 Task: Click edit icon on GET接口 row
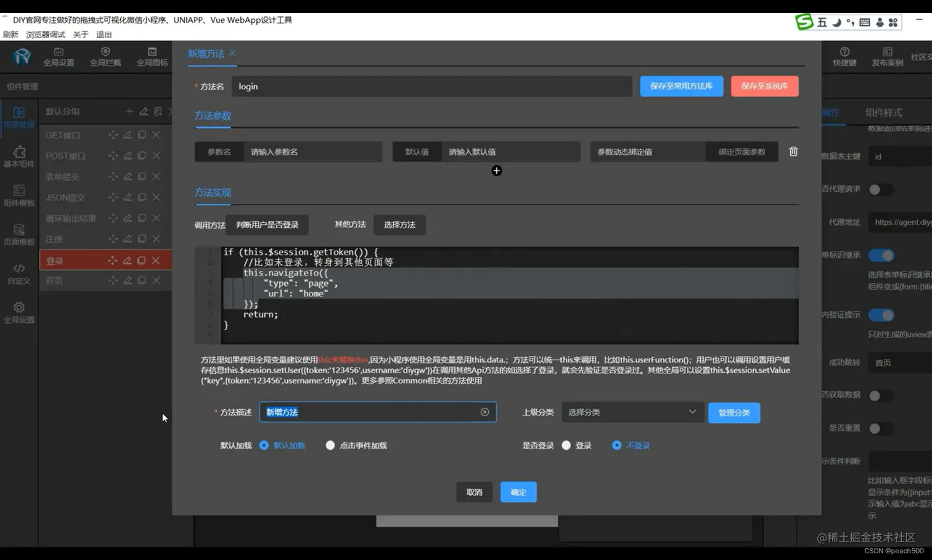tap(128, 135)
